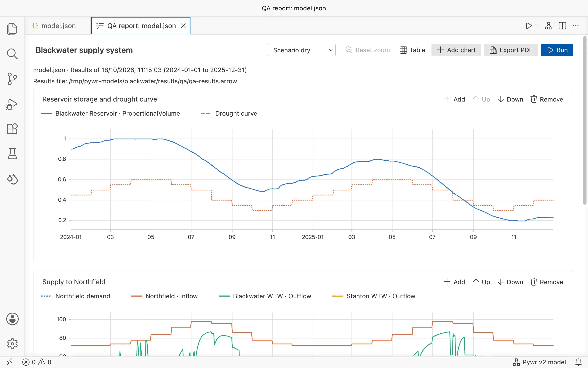
Task: Click Export PDF button
Action: click(x=511, y=50)
